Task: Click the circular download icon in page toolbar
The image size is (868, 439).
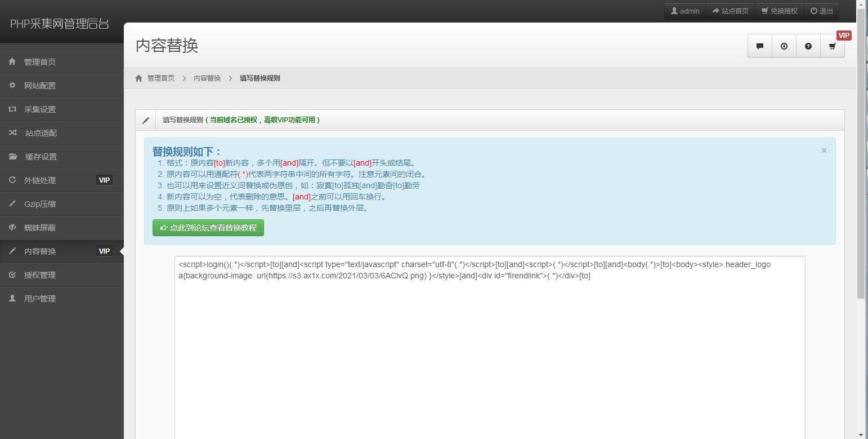Action: tap(784, 46)
